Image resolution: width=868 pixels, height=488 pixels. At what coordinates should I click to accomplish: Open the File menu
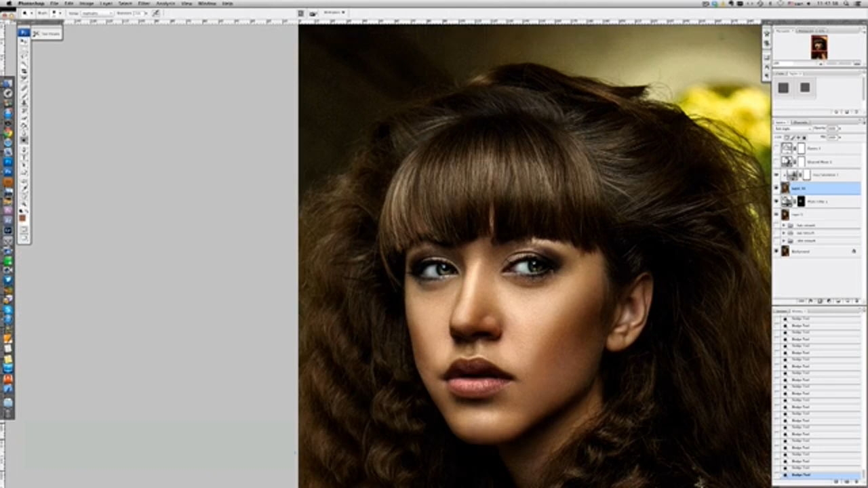54,3
